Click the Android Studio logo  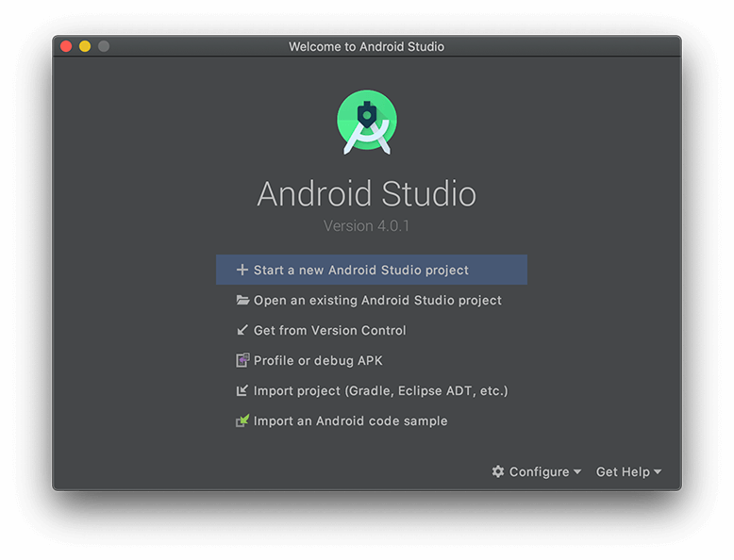coord(367,123)
